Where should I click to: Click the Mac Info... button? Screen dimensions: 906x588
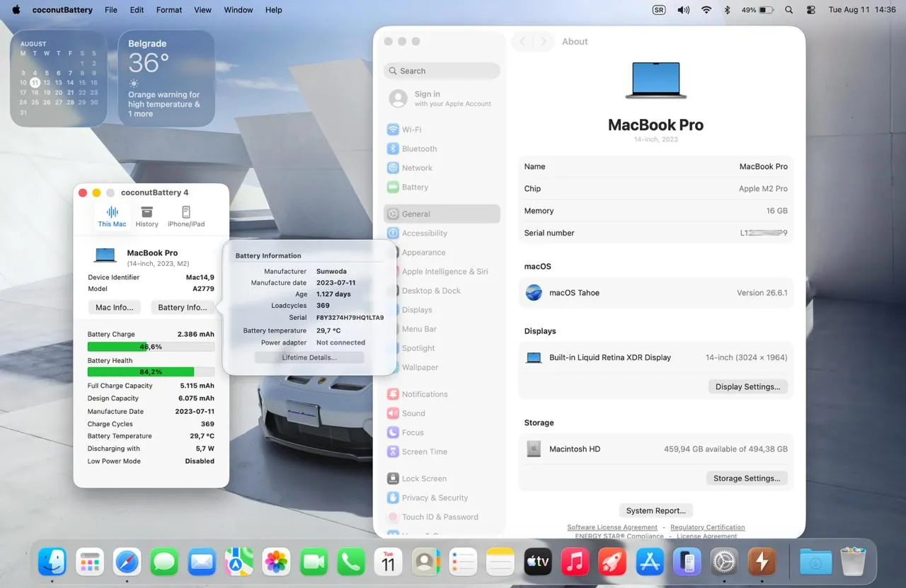tap(115, 308)
